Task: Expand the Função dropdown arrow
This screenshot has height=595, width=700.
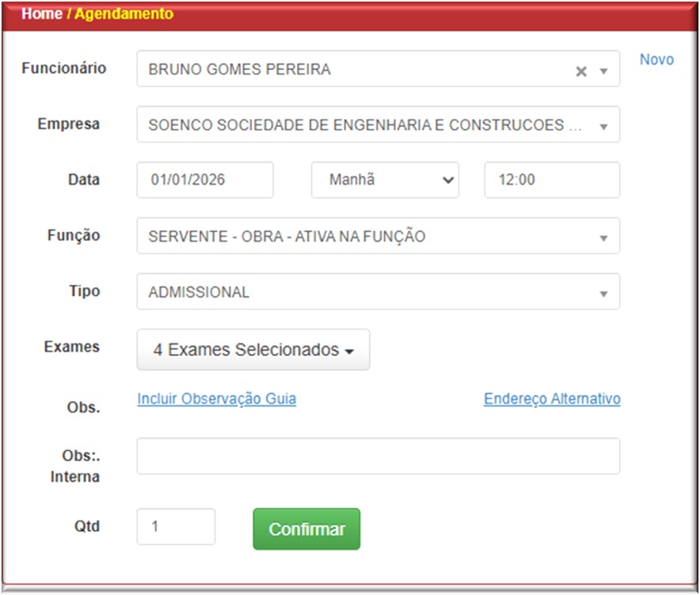Action: point(603,238)
